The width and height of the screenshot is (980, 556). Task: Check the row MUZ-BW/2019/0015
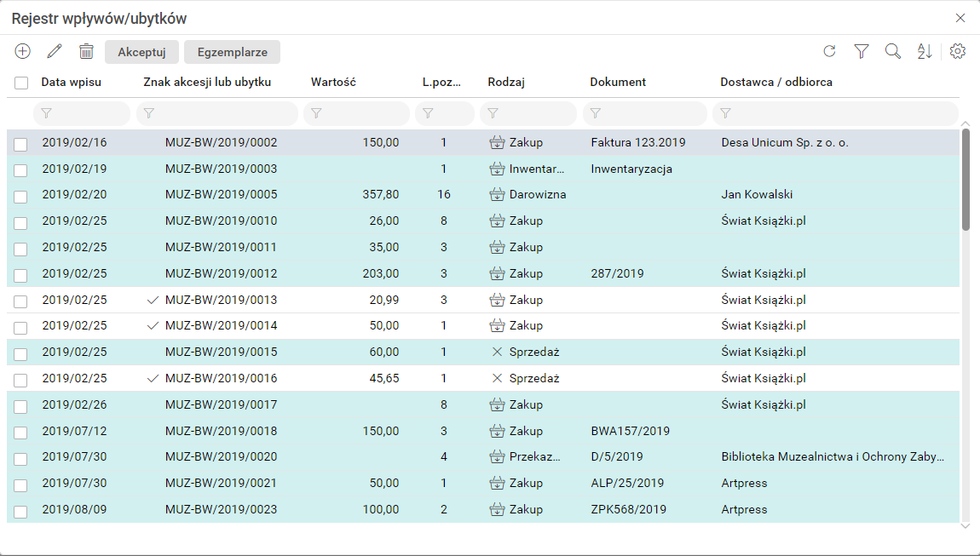click(x=20, y=354)
